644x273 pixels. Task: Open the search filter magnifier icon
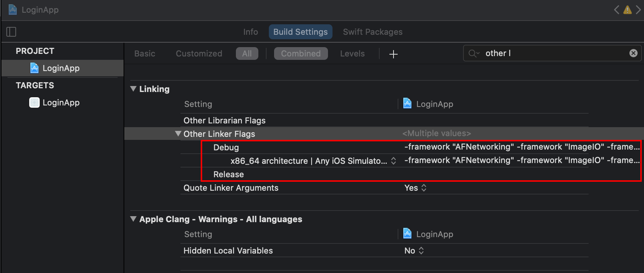point(474,53)
